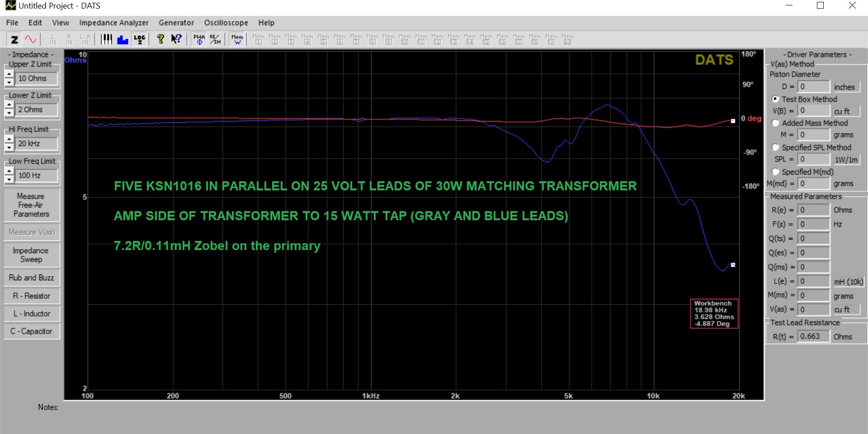The width and height of the screenshot is (868, 434).
Task: Select the Specified SPL Method radio button
Action: (775, 147)
